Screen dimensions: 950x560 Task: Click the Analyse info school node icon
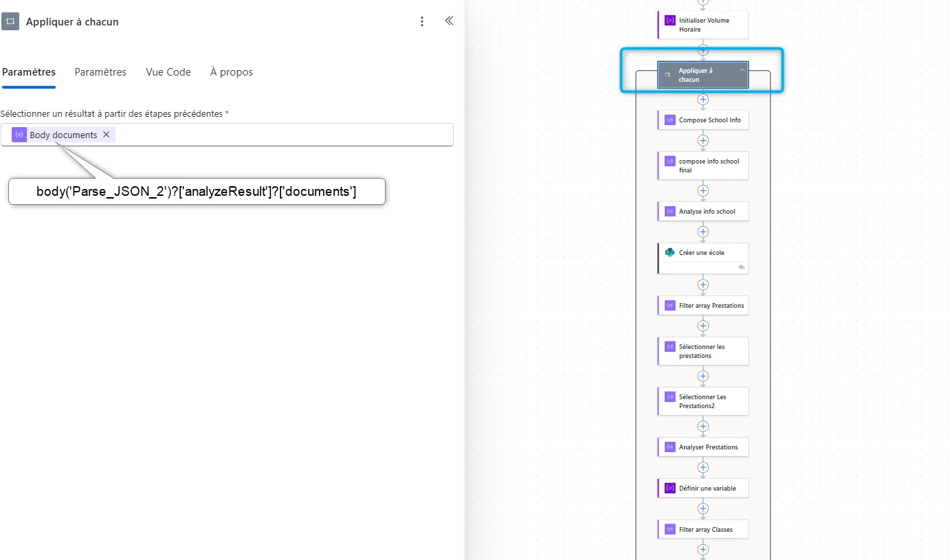(670, 211)
